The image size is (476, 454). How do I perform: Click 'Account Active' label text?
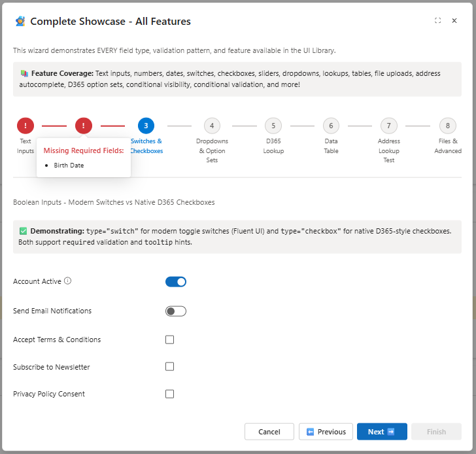coord(37,281)
